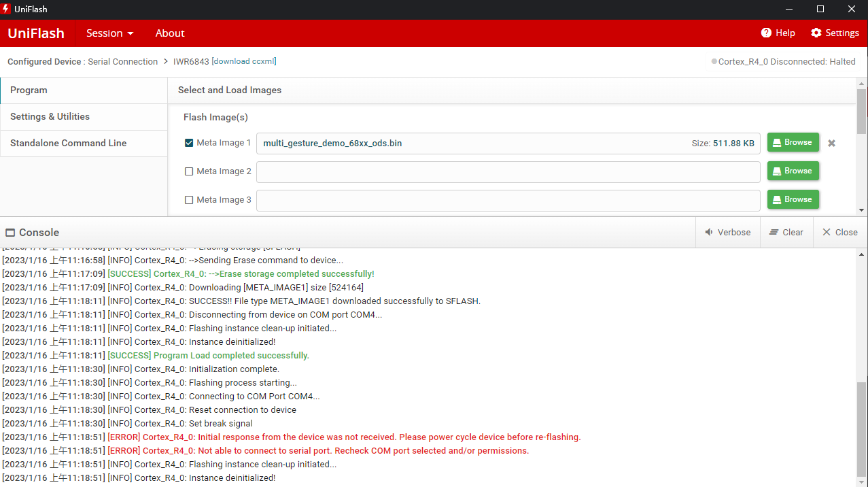Click the 'Size: 511.88 KB' label

[723, 144]
